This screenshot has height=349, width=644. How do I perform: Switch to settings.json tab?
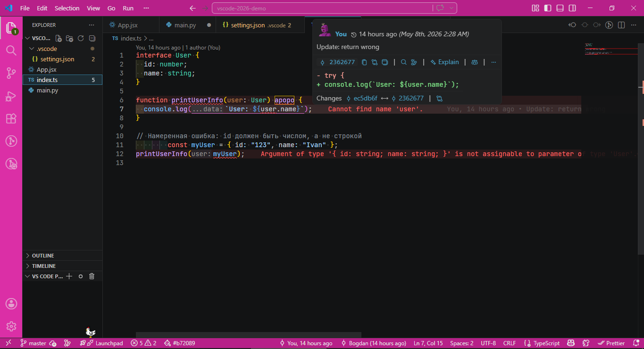pyautogui.click(x=261, y=25)
